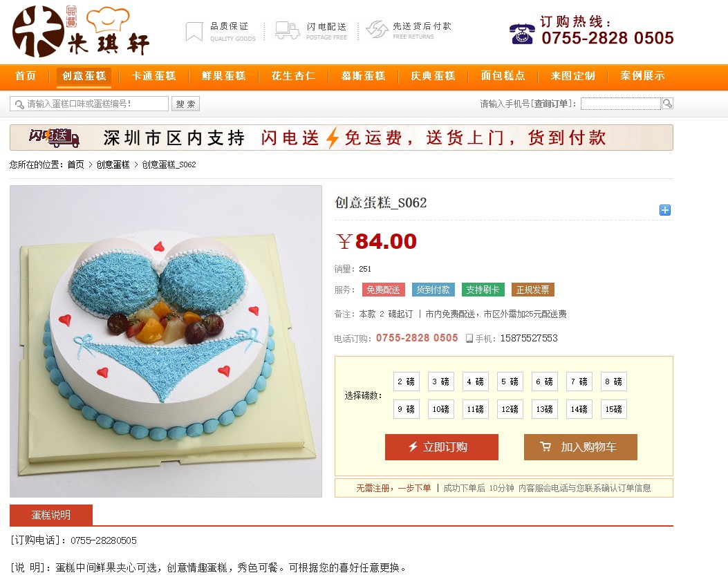
Task: Click the quality goods bookmark icon
Action: pyautogui.click(x=194, y=32)
